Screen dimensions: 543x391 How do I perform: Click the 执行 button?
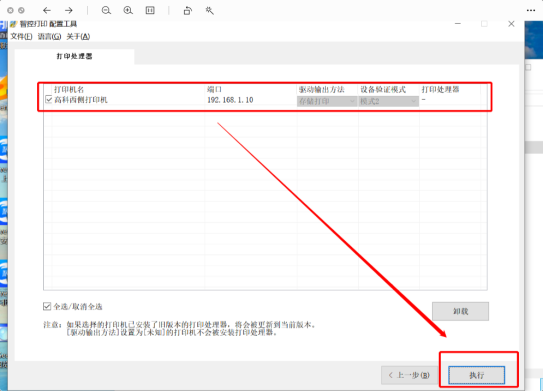477,375
